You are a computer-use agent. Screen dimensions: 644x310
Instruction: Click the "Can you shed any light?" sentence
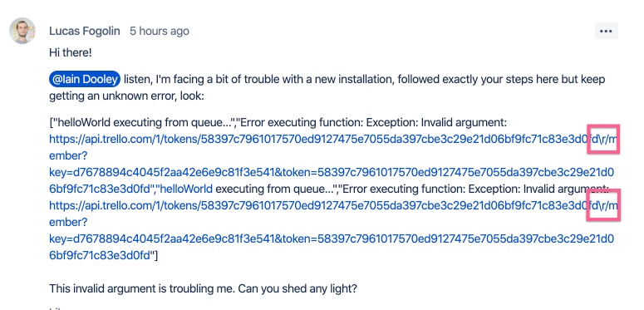tap(297, 288)
